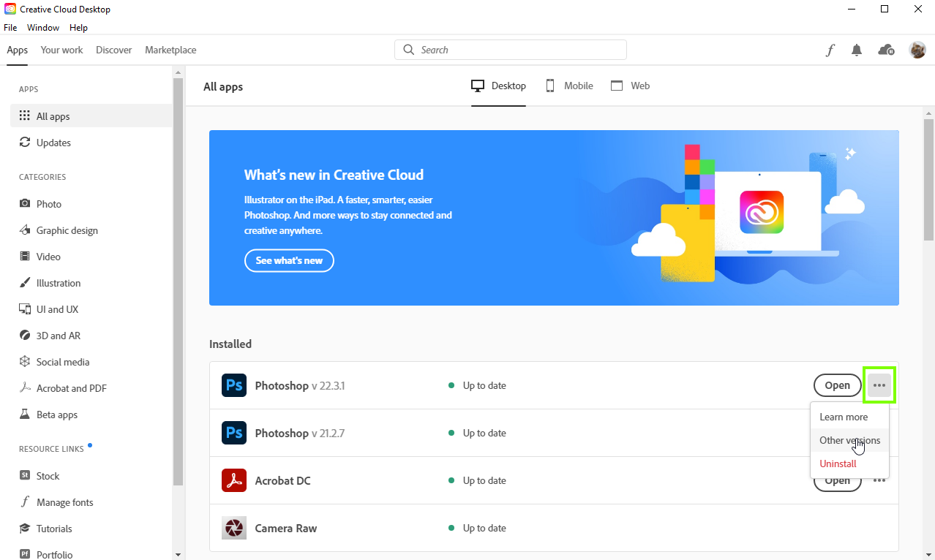Viewport: 935px width, 560px height.
Task: Open the user profile avatar
Action: pos(917,50)
